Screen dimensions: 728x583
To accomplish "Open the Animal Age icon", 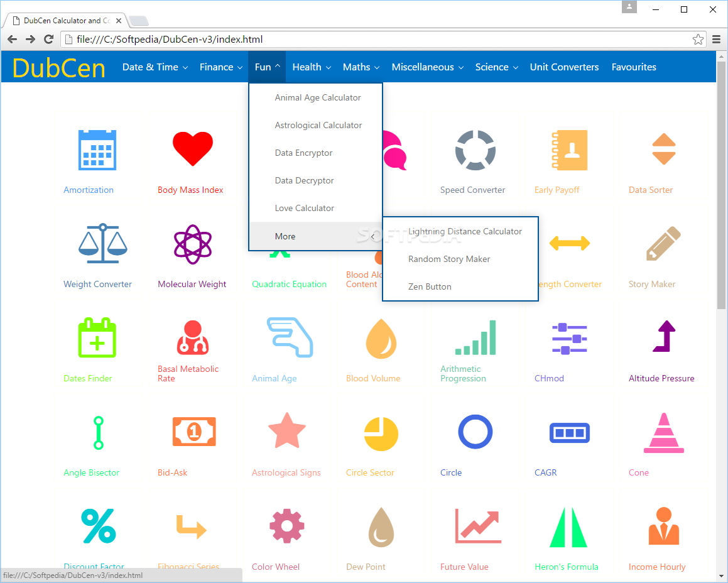I will tap(290, 338).
